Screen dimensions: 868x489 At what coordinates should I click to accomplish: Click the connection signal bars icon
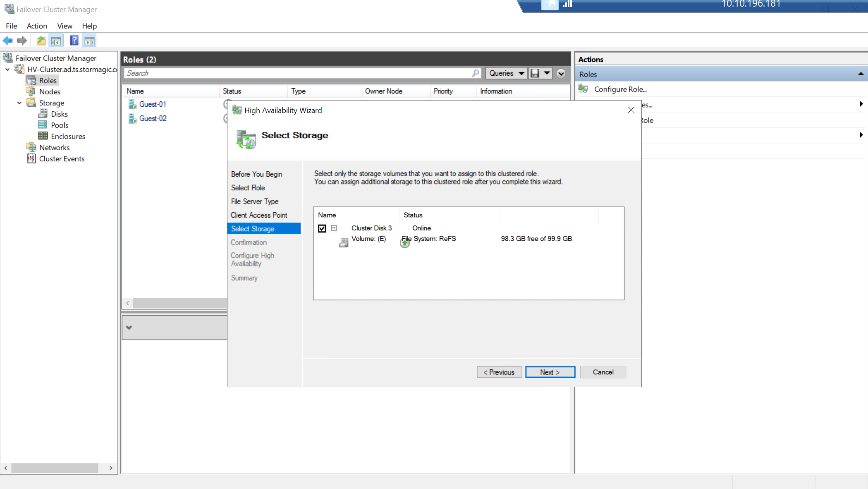567,4
